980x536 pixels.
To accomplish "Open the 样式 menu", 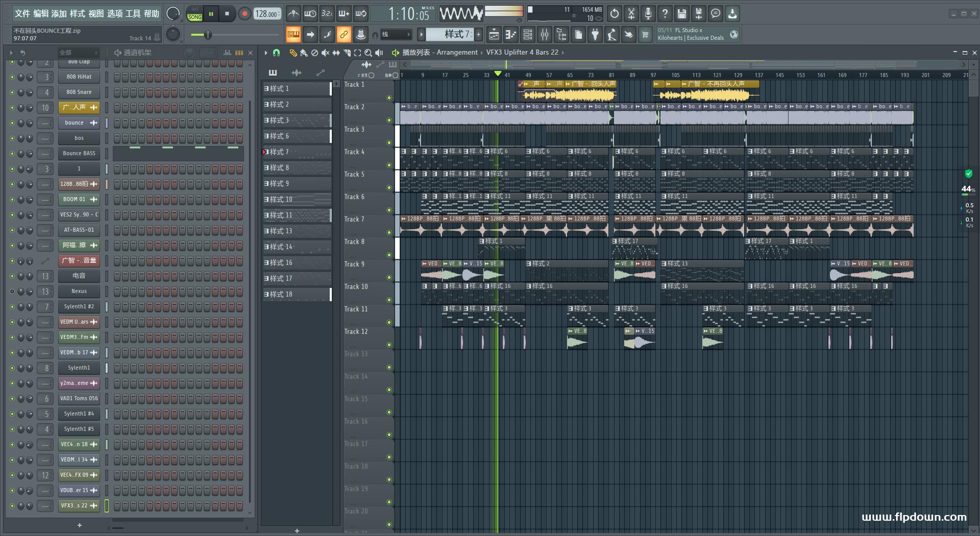I will (78, 14).
